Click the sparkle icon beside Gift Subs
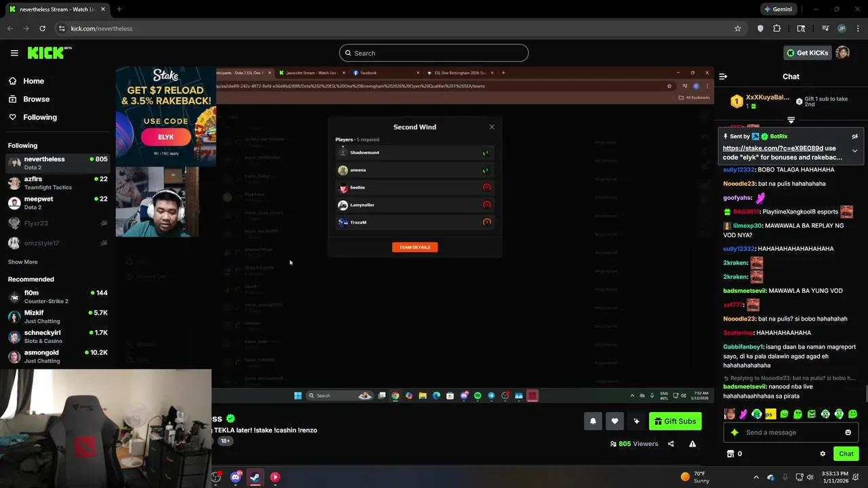This screenshot has height=488, width=868. pos(636,421)
